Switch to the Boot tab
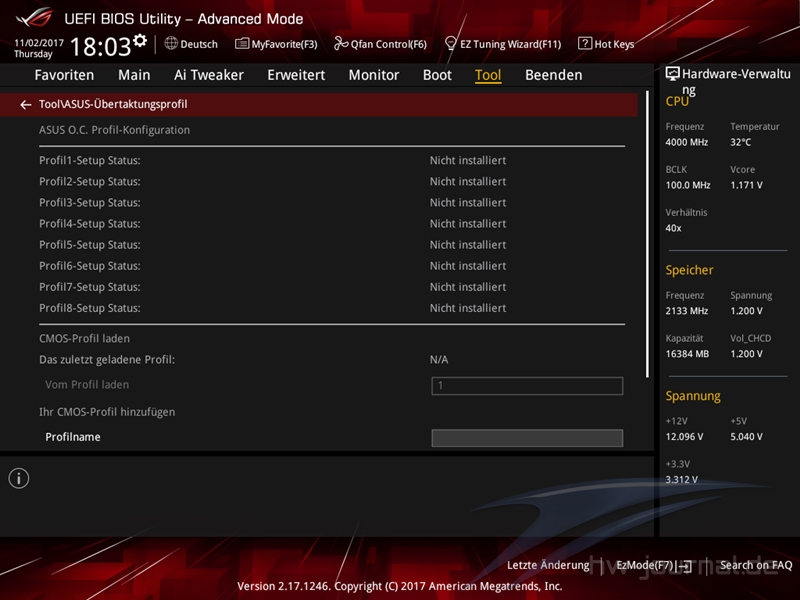 click(437, 75)
